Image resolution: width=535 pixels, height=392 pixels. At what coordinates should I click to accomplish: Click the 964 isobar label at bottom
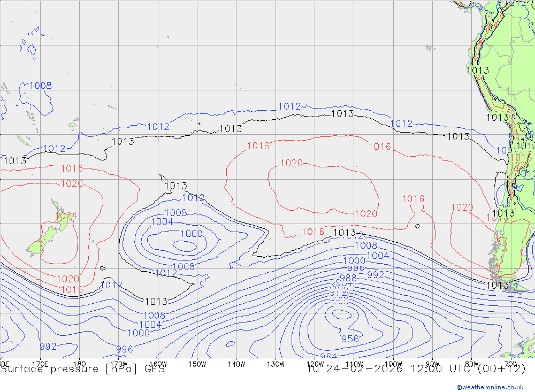(x=328, y=356)
